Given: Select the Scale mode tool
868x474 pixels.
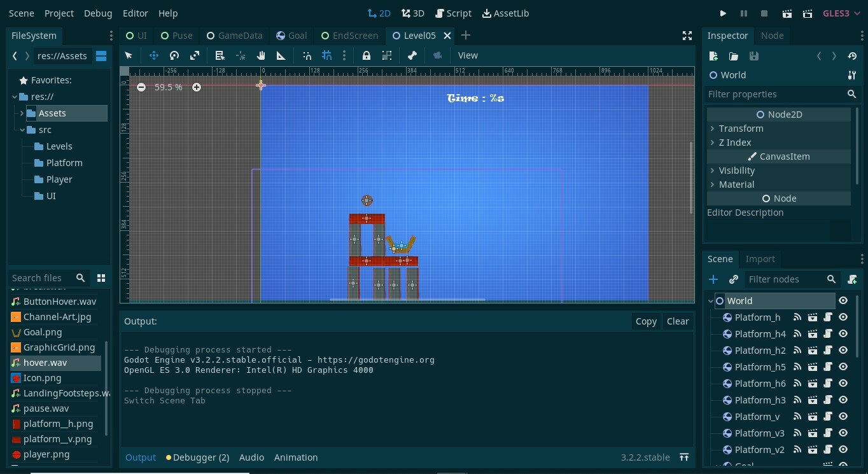Looking at the screenshot, I should tap(195, 55).
